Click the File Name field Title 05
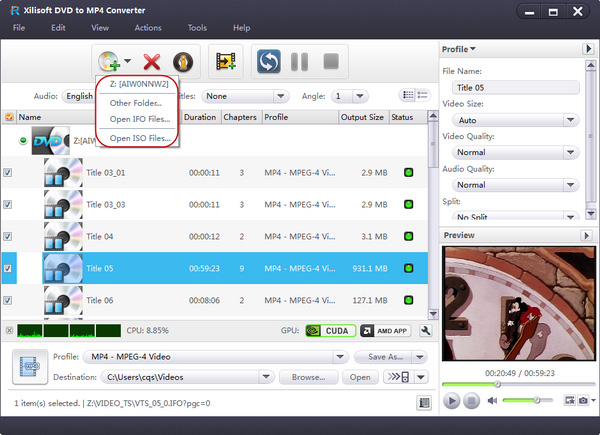The width and height of the screenshot is (600, 435). click(515, 88)
